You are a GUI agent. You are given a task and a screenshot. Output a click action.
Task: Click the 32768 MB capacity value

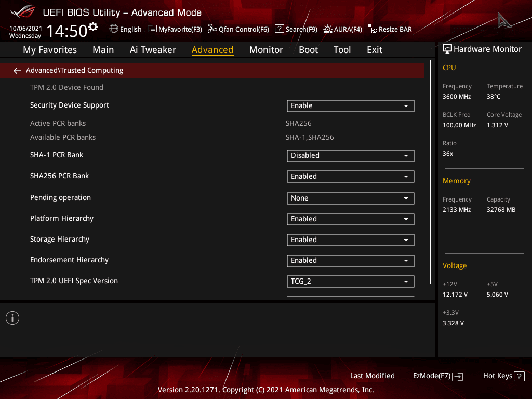click(x=501, y=210)
